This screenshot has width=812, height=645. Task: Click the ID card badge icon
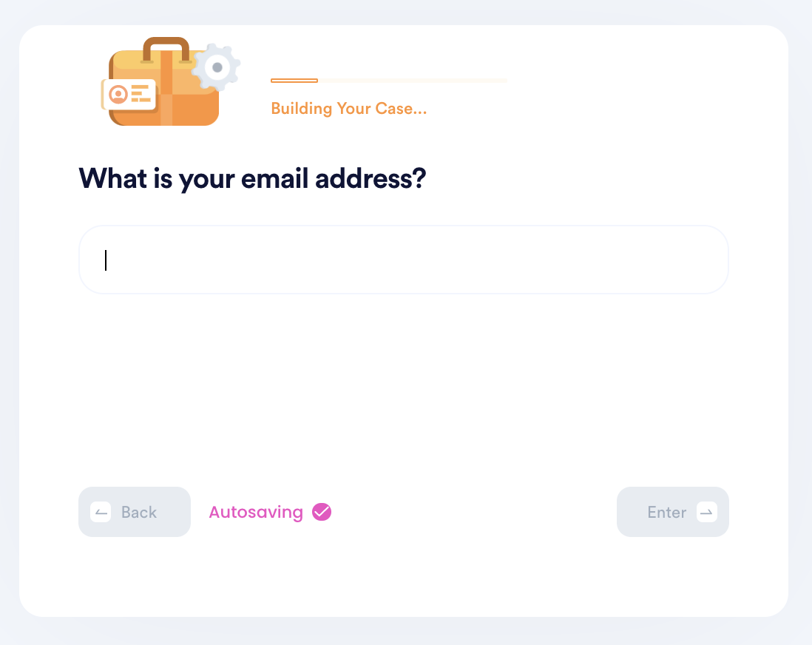pyautogui.click(x=129, y=95)
